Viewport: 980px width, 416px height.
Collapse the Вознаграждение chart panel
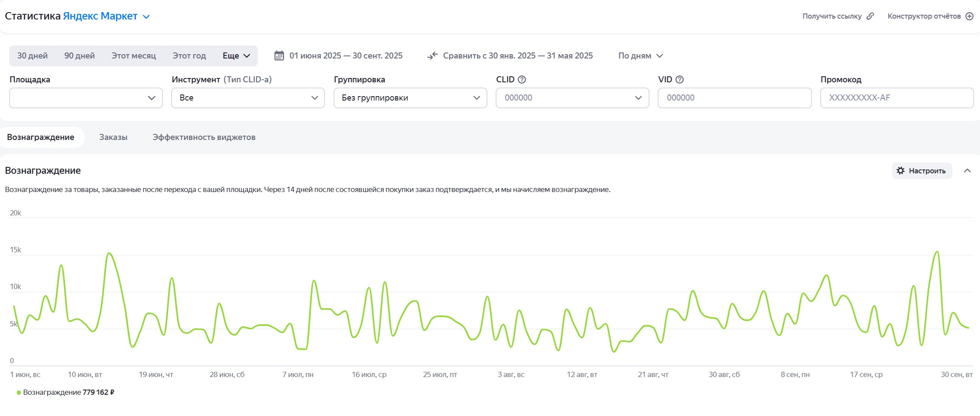tap(967, 171)
